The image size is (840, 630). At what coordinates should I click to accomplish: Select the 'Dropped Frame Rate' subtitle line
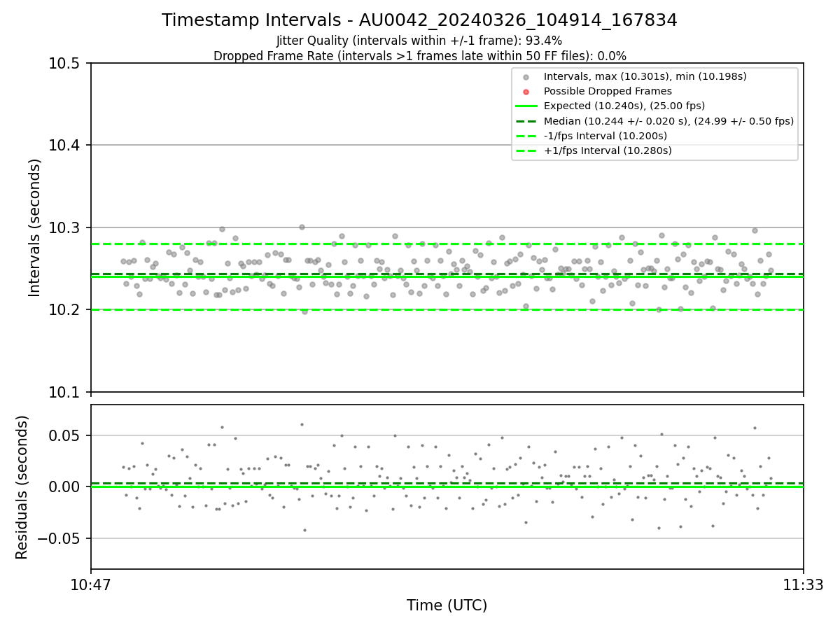tap(419, 56)
